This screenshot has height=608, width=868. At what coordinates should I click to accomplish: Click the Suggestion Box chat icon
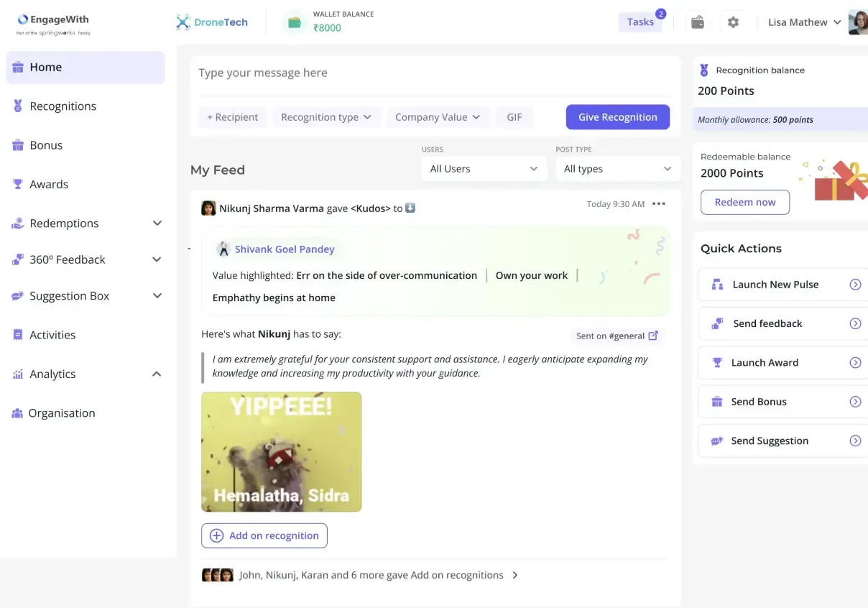click(18, 296)
